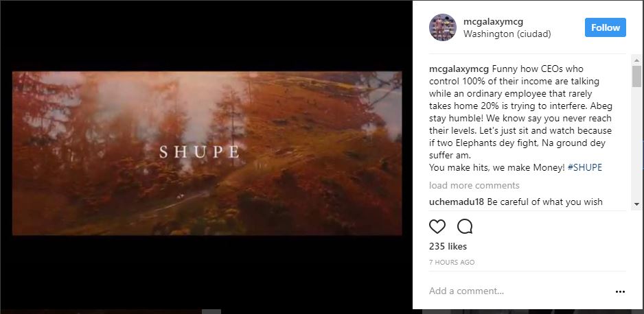Like the post with the heart icon
Image resolution: width=644 pixels, height=314 pixels.
point(437,226)
